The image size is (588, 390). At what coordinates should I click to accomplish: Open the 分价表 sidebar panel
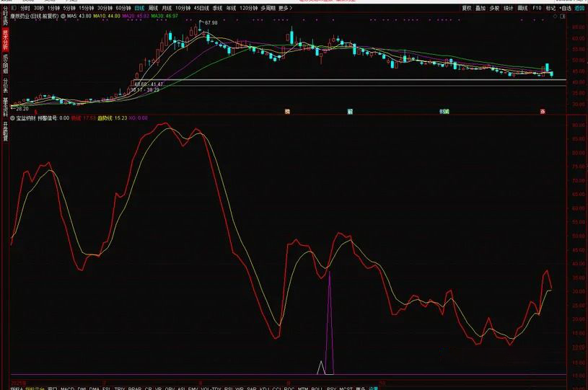click(4, 86)
